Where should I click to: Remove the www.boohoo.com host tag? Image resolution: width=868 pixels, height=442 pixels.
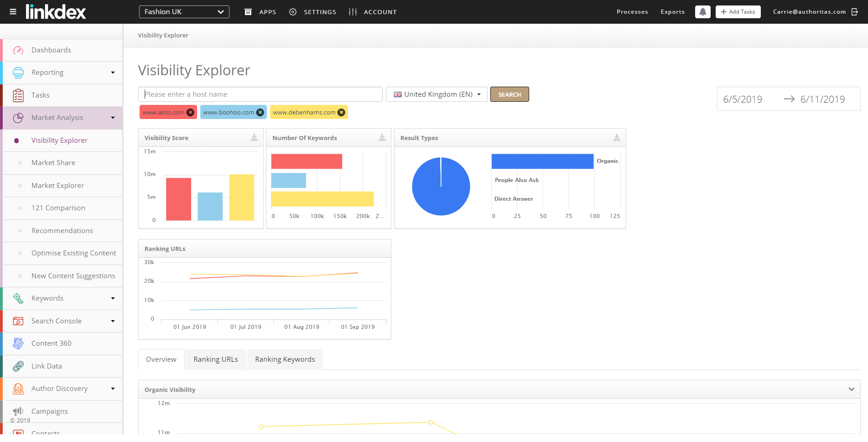260,113
